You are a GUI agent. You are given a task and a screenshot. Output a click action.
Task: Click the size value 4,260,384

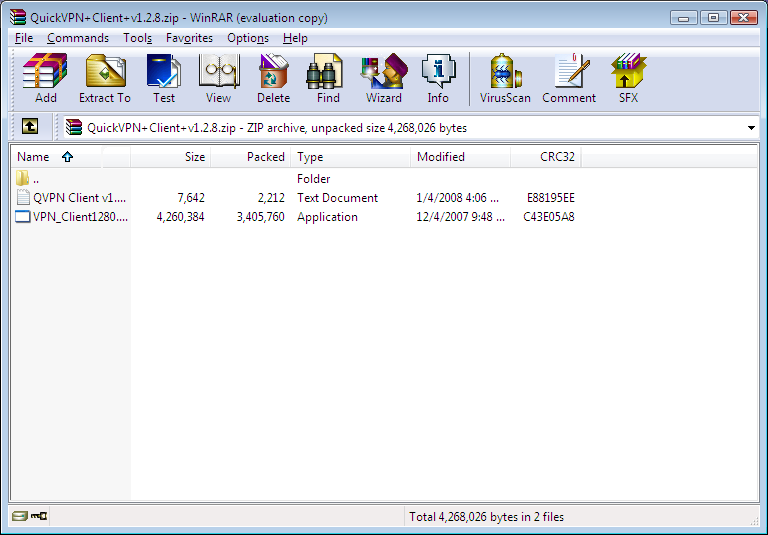pos(180,217)
